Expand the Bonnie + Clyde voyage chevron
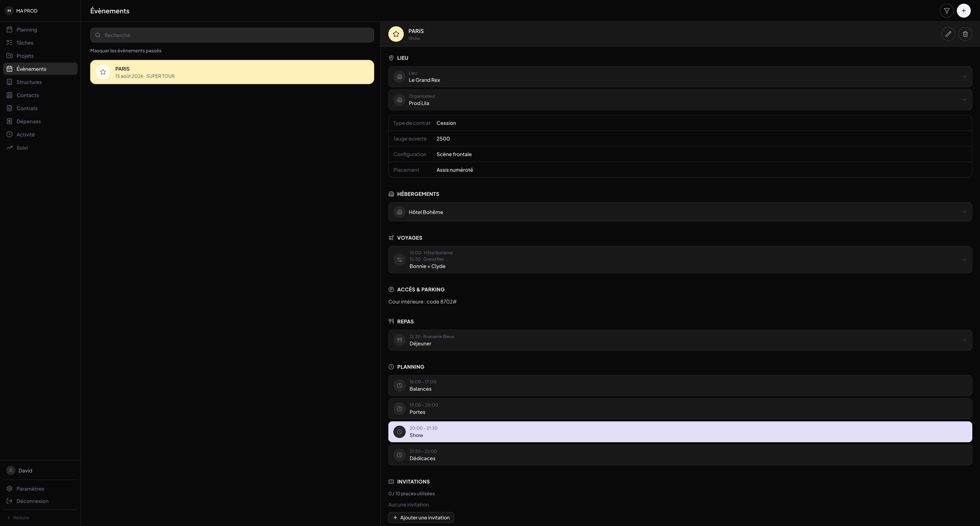 964,259
